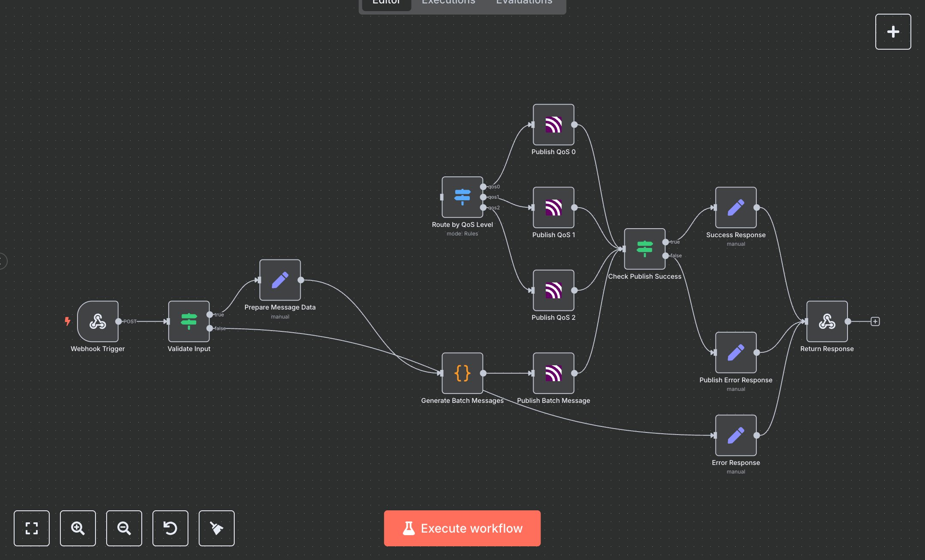925x560 pixels.
Task: Add a node after Return Response via plus connector
Action: coord(875,321)
